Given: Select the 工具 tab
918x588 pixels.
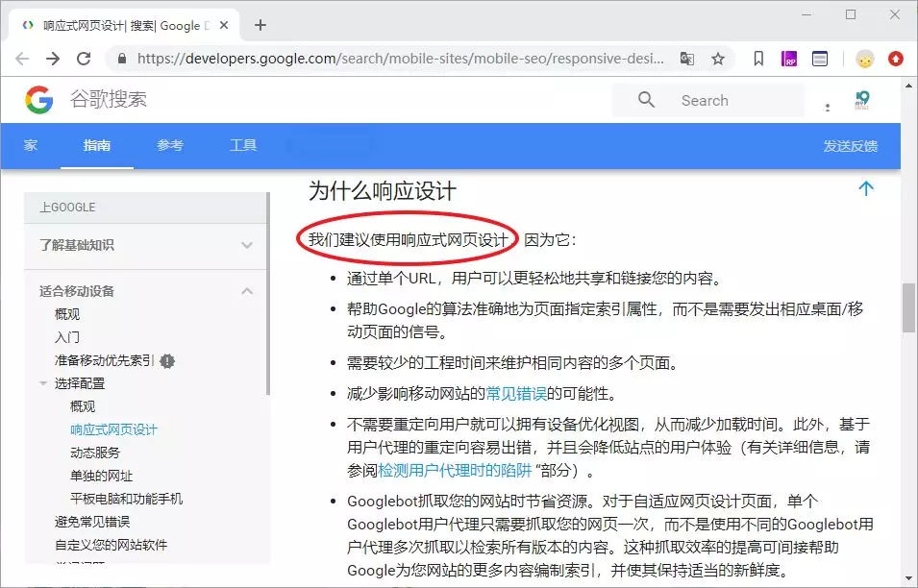Looking at the screenshot, I should click(x=243, y=146).
